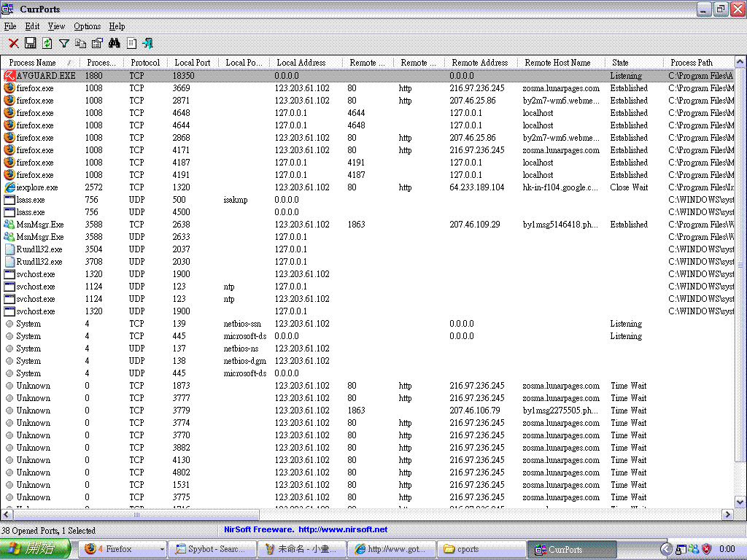Screen dimensions: 747x560
Task: Click the red X close connections icon
Action: click(x=14, y=44)
